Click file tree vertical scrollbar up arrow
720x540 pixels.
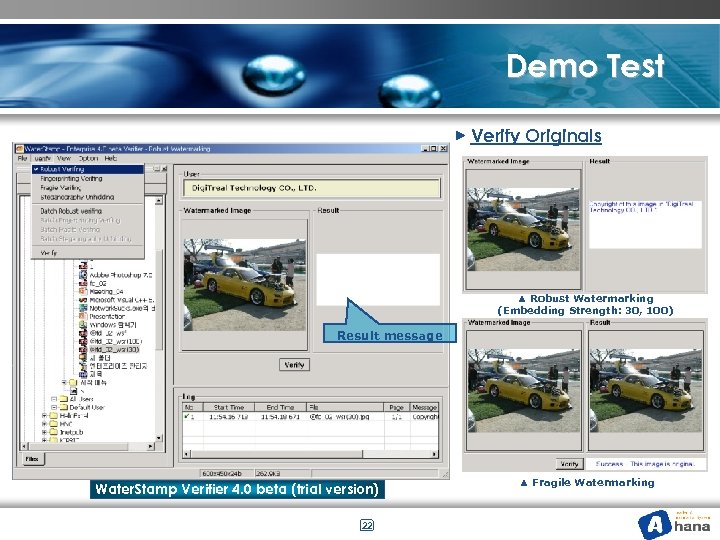tap(159, 201)
